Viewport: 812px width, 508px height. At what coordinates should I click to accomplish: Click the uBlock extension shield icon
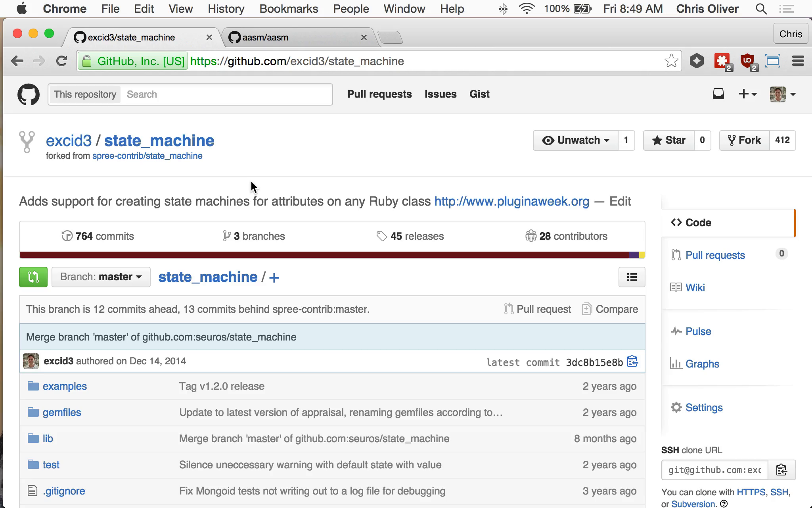748,61
